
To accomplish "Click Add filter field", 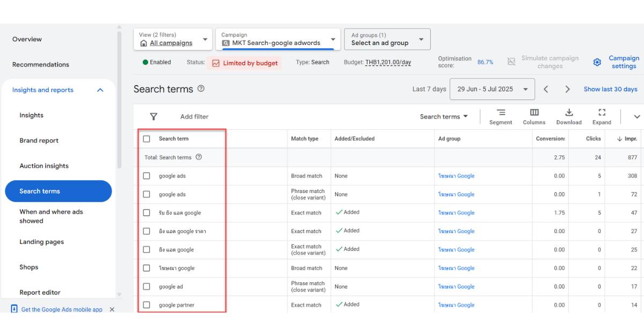I will [194, 116].
